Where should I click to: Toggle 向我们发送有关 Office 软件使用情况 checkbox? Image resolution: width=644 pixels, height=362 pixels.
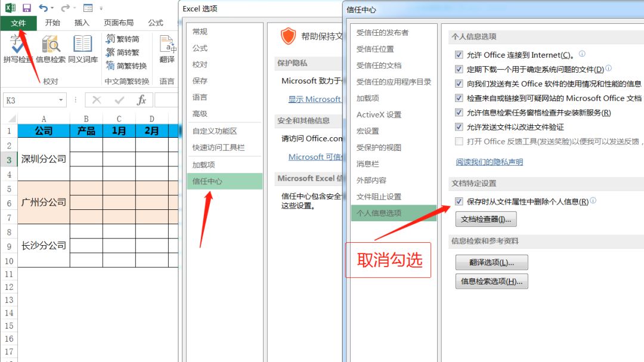[459, 83]
